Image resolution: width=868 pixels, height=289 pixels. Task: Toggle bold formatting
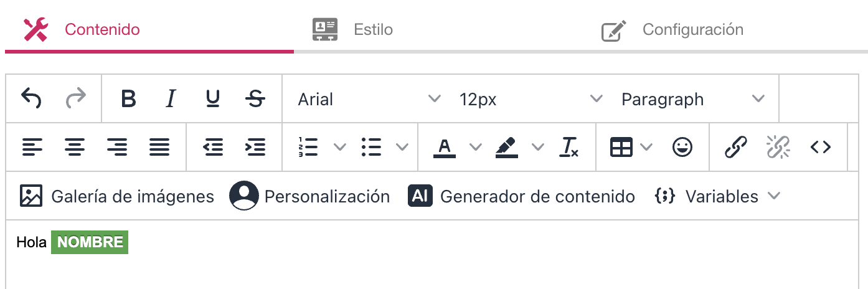pyautogui.click(x=128, y=98)
